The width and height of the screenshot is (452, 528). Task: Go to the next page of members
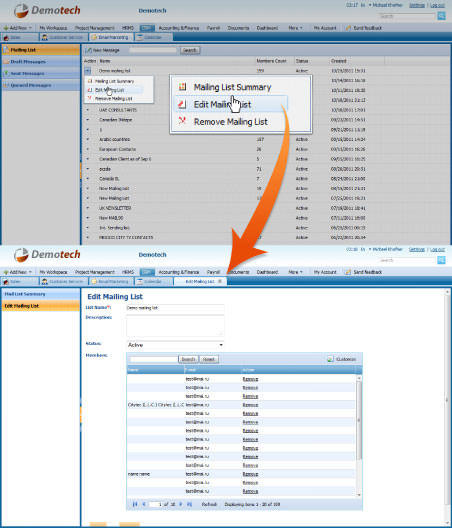click(x=181, y=504)
